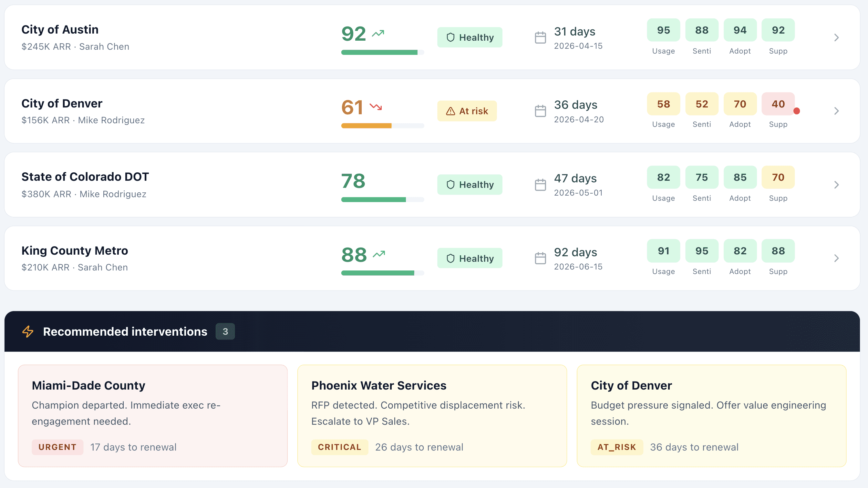Click the red alert dot on Denver's Supp score
The image size is (868, 488).
797,111
